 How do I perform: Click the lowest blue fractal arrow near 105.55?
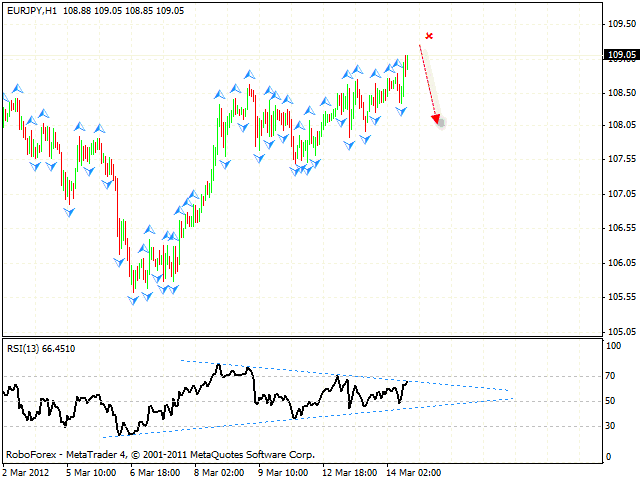coord(133,299)
